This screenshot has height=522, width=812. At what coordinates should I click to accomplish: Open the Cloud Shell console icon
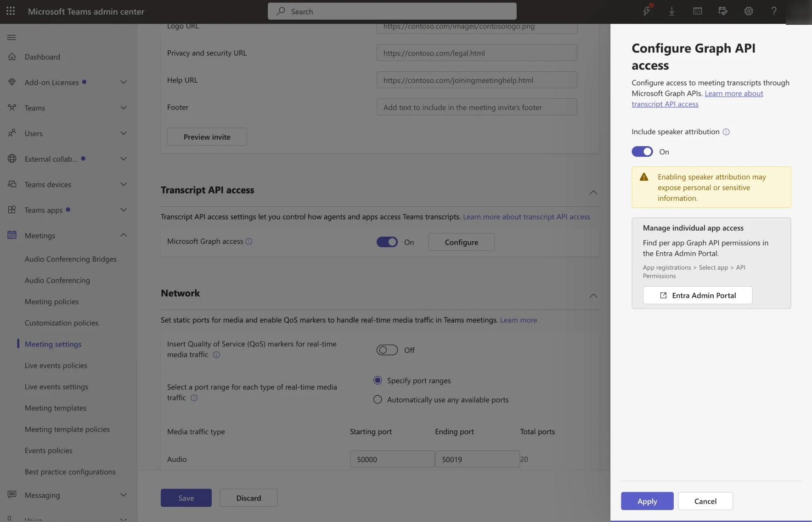tap(698, 11)
